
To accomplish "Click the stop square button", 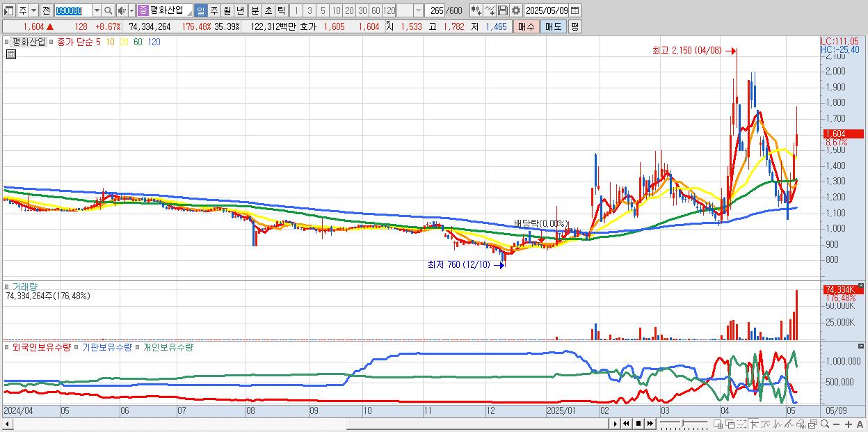I will [638, 424].
